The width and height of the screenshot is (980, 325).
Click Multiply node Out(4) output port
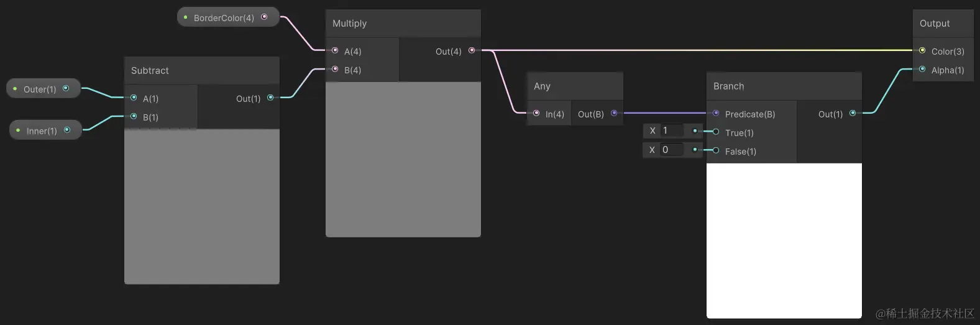472,50
